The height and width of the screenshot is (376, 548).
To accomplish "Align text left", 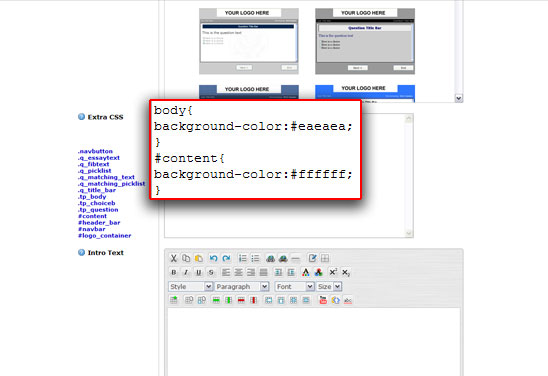I will pyautogui.click(x=226, y=273).
